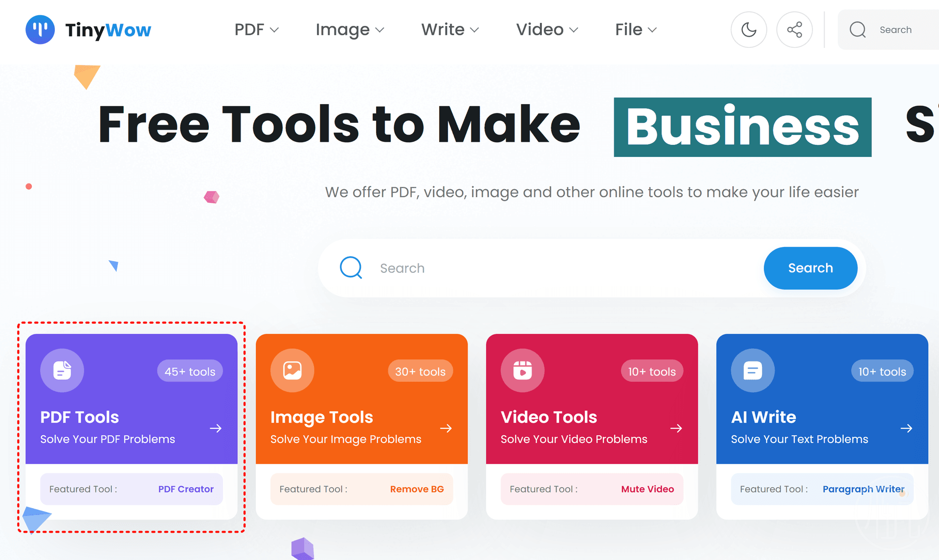Open the Remove BG featured tool link
Screen dimensions: 939x560
point(417,489)
